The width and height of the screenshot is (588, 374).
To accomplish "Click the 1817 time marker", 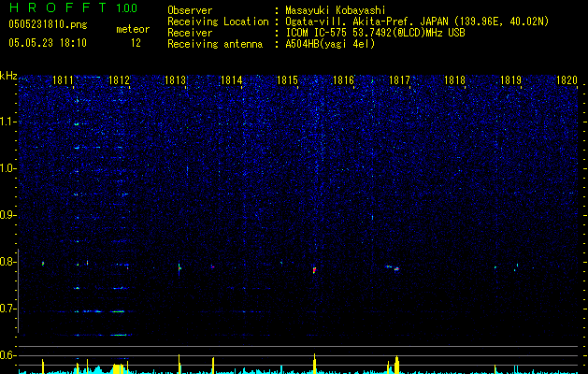I will point(399,79).
